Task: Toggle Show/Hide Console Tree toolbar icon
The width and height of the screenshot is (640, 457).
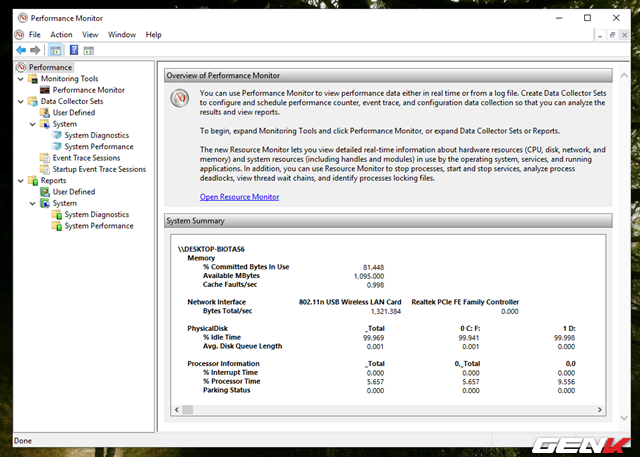Action: click(55, 50)
